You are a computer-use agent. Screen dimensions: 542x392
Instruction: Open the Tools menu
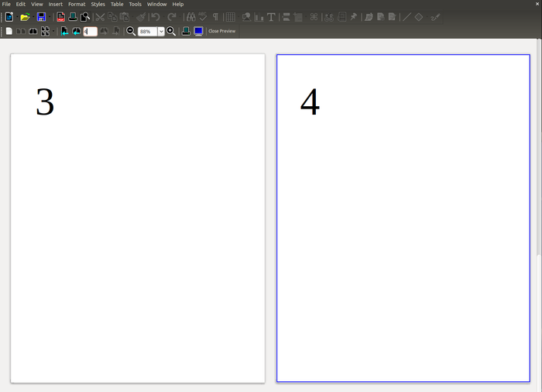click(135, 4)
